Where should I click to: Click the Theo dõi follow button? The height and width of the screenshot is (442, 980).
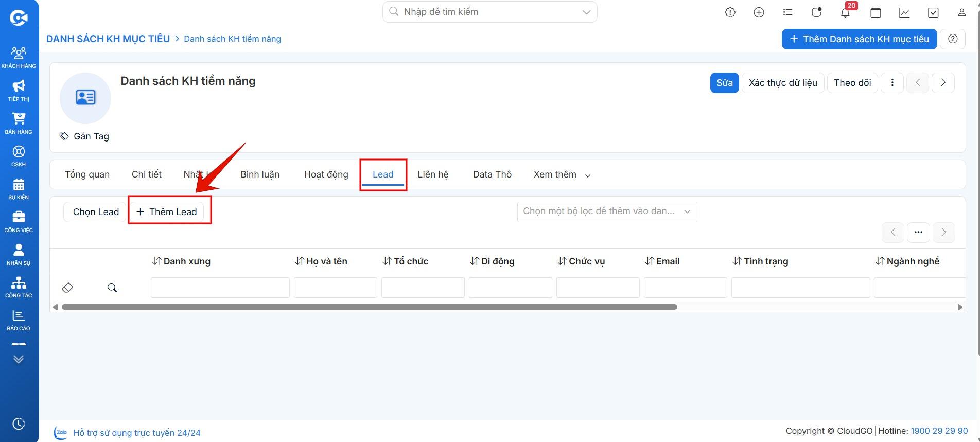[852, 83]
